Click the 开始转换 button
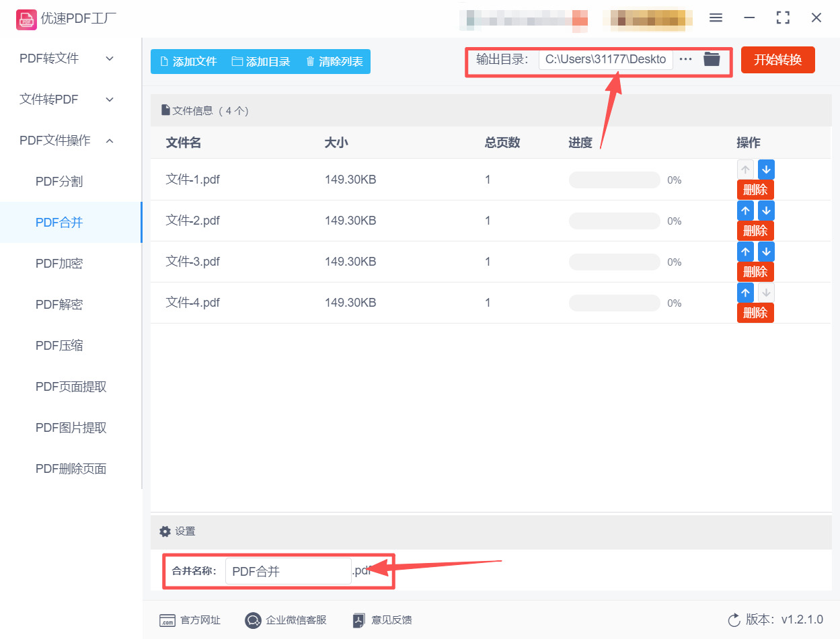 pyautogui.click(x=778, y=60)
